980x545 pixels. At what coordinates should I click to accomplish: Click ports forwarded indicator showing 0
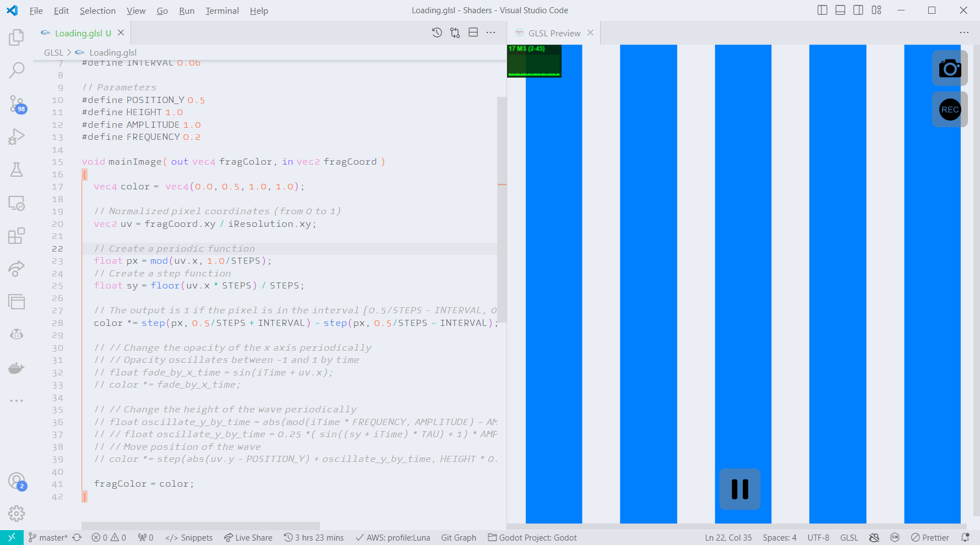[146, 538]
